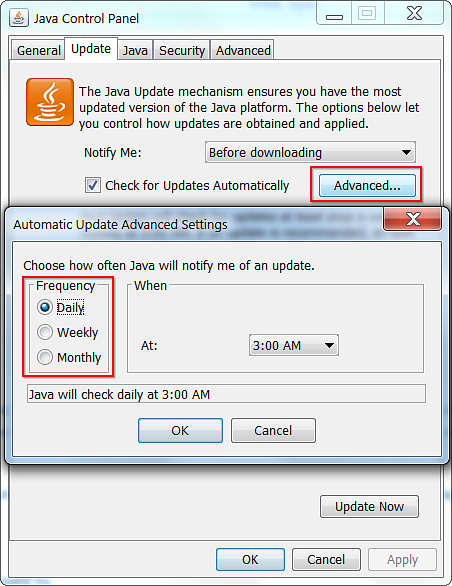Viewport: 452px width, 586px height.
Task: Click the Notify Me dropdown arrow
Action: 406,152
